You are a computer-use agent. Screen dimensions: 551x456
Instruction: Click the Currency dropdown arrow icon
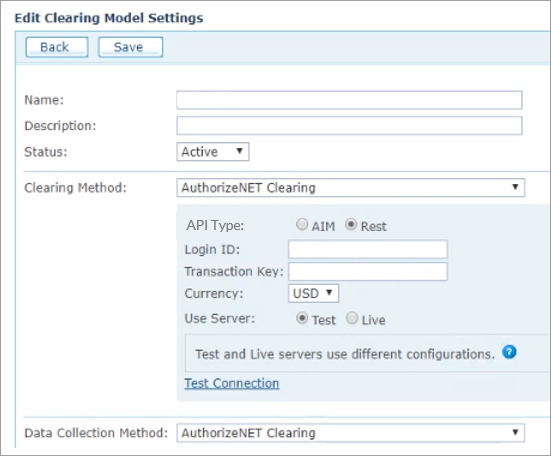(x=329, y=292)
